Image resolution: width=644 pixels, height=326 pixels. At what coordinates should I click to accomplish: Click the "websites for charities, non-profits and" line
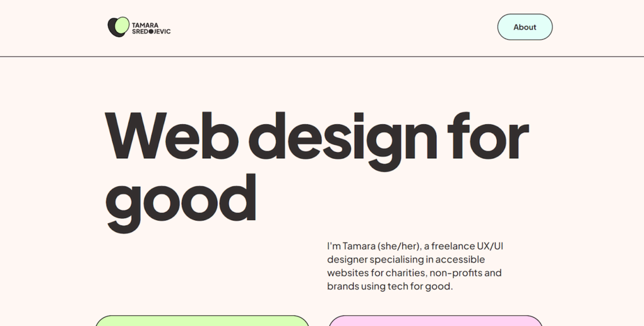(414, 273)
